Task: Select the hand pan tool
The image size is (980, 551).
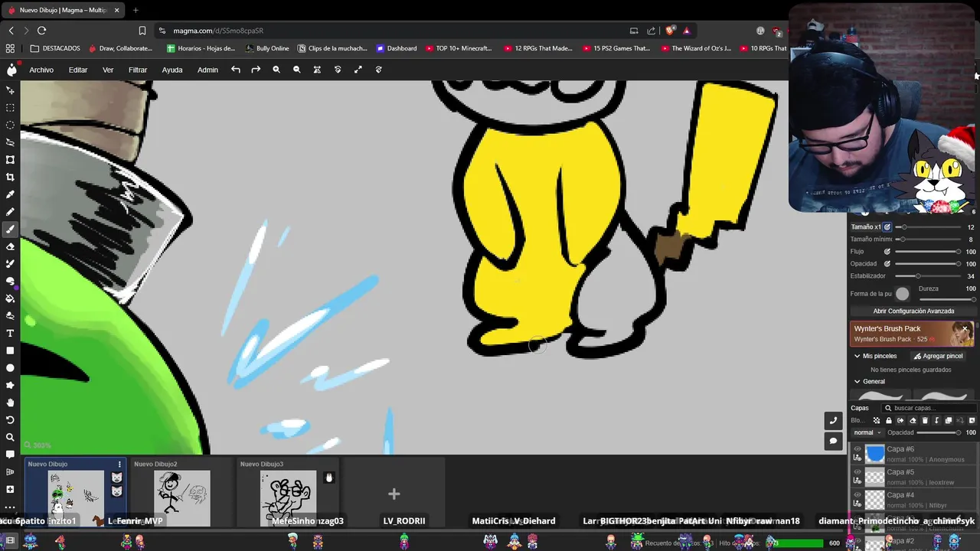Action: pyautogui.click(x=10, y=403)
